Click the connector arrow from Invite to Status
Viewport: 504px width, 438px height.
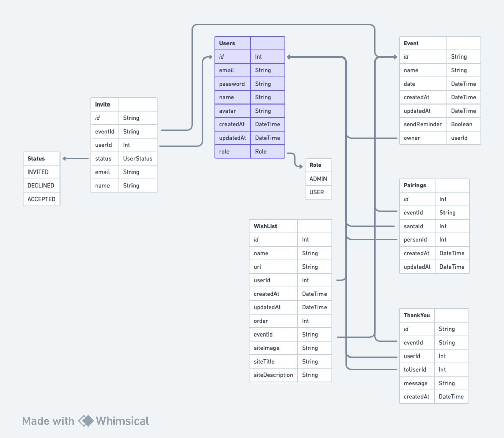click(x=75, y=158)
